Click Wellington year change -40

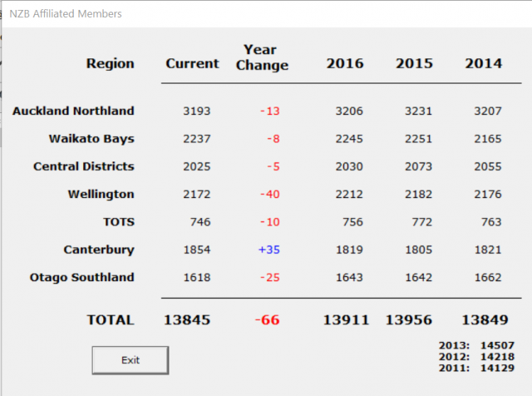[x=269, y=195]
